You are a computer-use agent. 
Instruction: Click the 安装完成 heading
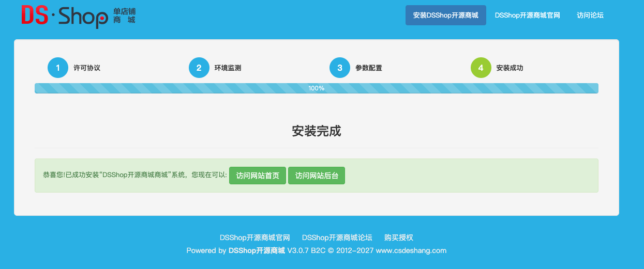(x=317, y=131)
